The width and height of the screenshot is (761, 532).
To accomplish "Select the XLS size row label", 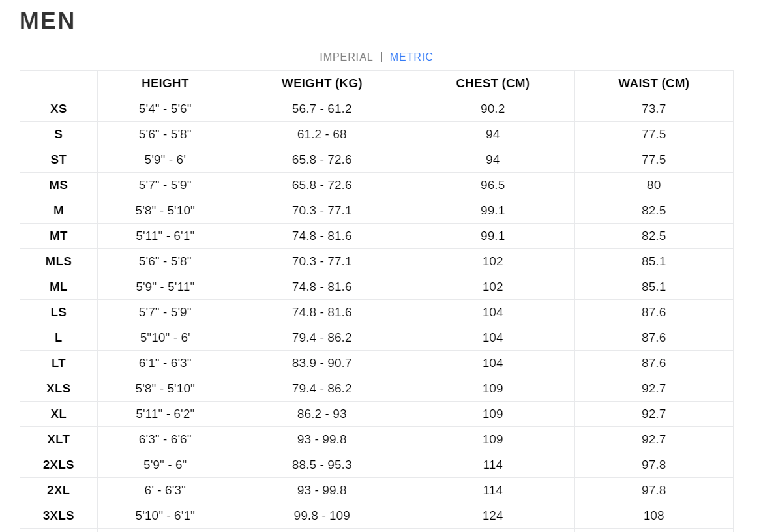I will click(x=58, y=389).
